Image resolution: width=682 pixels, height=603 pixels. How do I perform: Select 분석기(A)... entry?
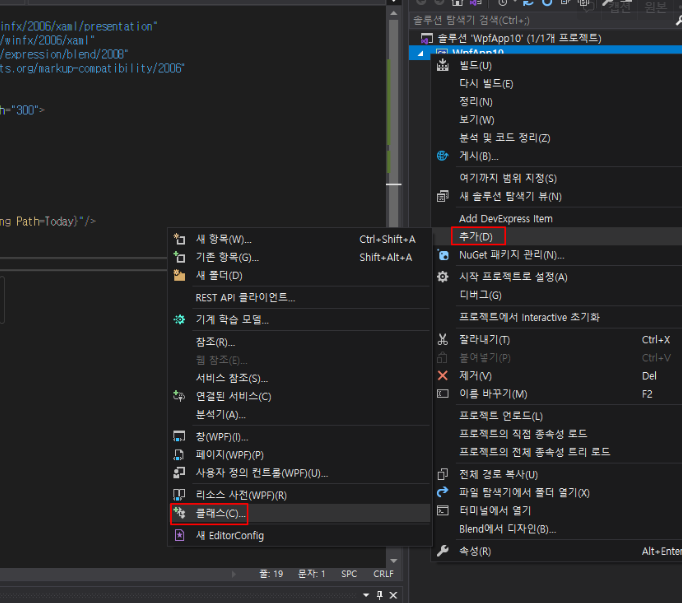tap(221, 415)
